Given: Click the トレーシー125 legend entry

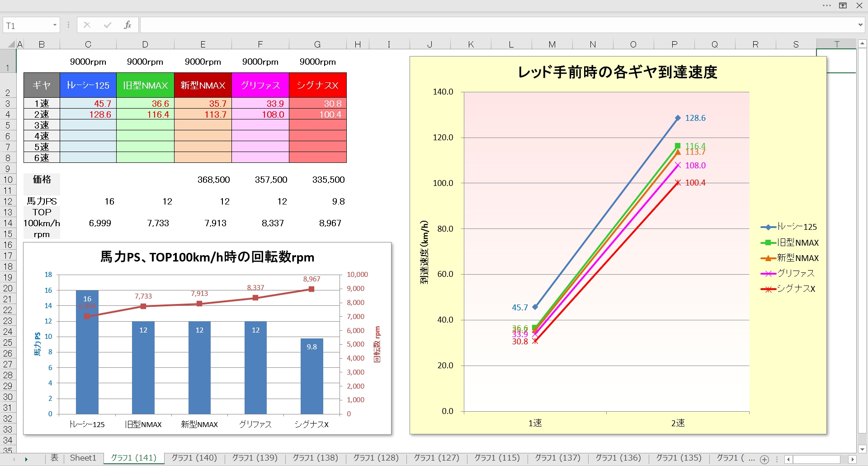Looking at the screenshot, I should [x=789, y=227].
